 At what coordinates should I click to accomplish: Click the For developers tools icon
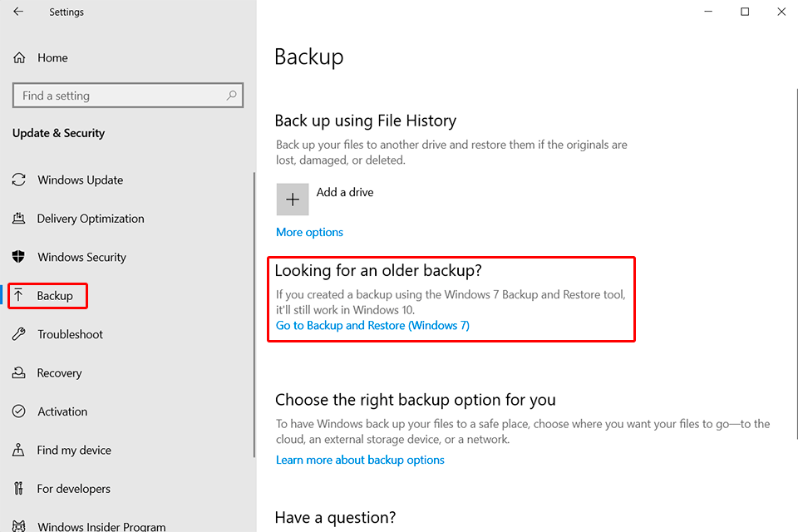[19, 488]
